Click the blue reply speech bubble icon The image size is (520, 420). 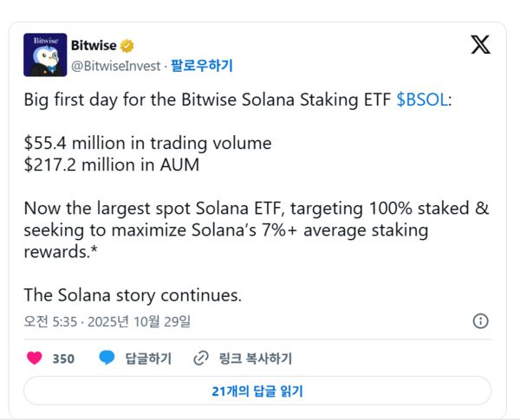107,358
